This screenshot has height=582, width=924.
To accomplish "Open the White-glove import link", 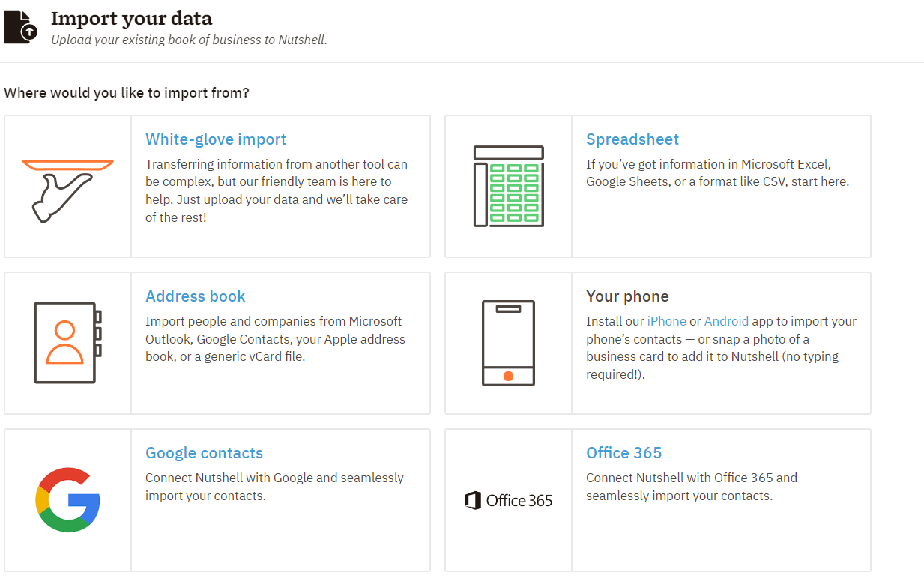I will click(216, 139).
